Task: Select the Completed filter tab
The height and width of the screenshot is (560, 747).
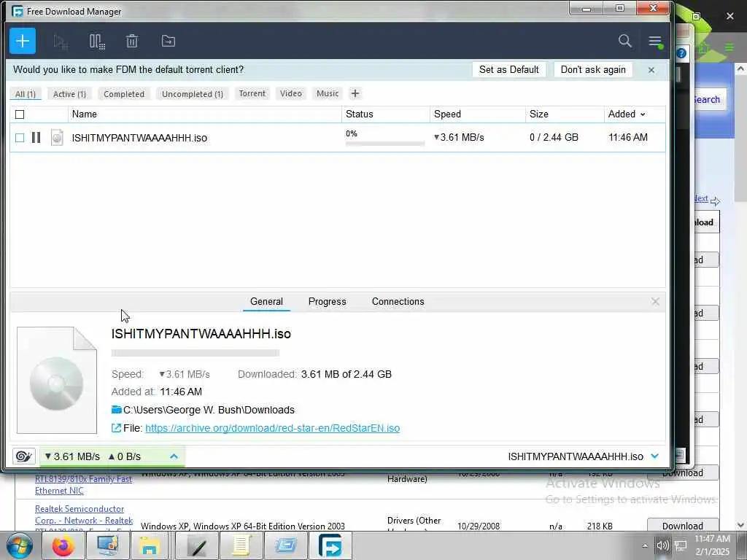Action: pyautogui.click(x=124, y=94)
